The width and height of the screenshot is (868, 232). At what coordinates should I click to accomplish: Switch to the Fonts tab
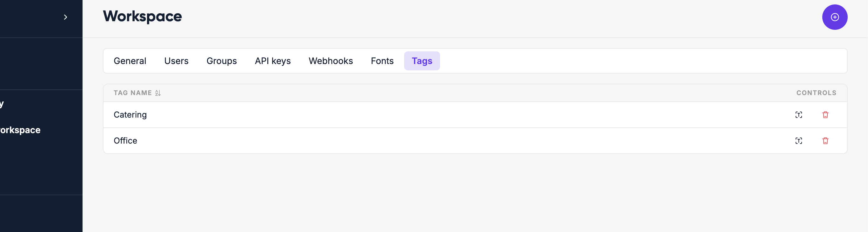point(382,61)
